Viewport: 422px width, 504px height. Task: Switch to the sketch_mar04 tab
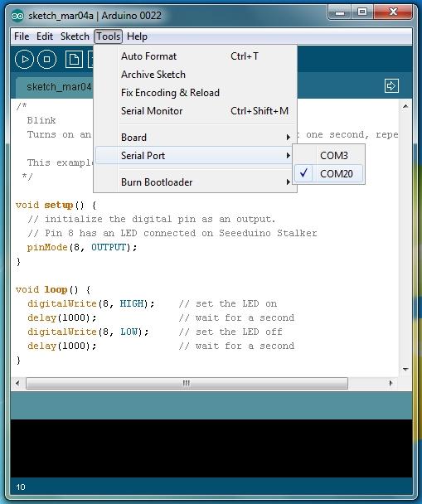pos(55,87)
